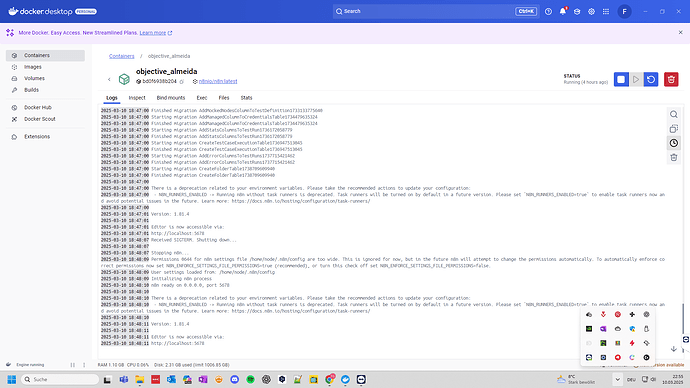Switch to the Inspect tab
The image size is (690, 388).
tap(137, 98)
